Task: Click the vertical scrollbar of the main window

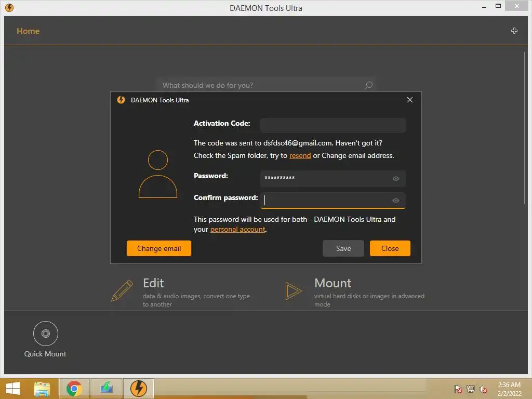Action: coord(525,127)
